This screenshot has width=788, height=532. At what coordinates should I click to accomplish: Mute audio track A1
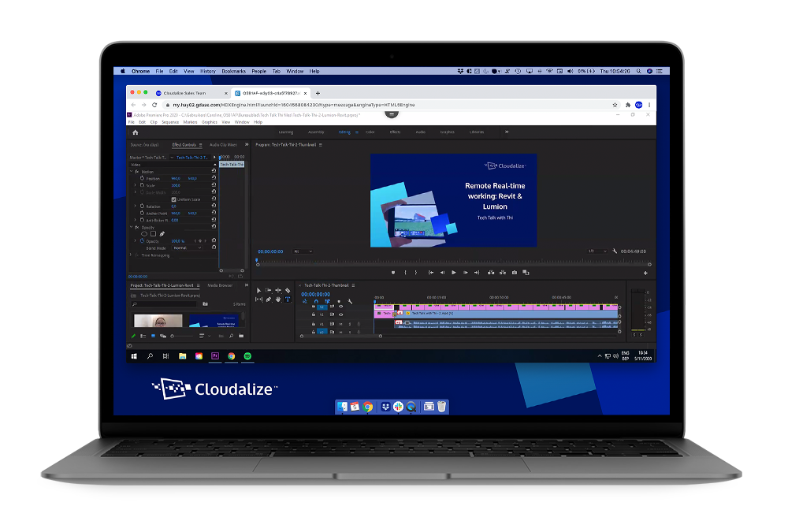click(x=340, y=324)
